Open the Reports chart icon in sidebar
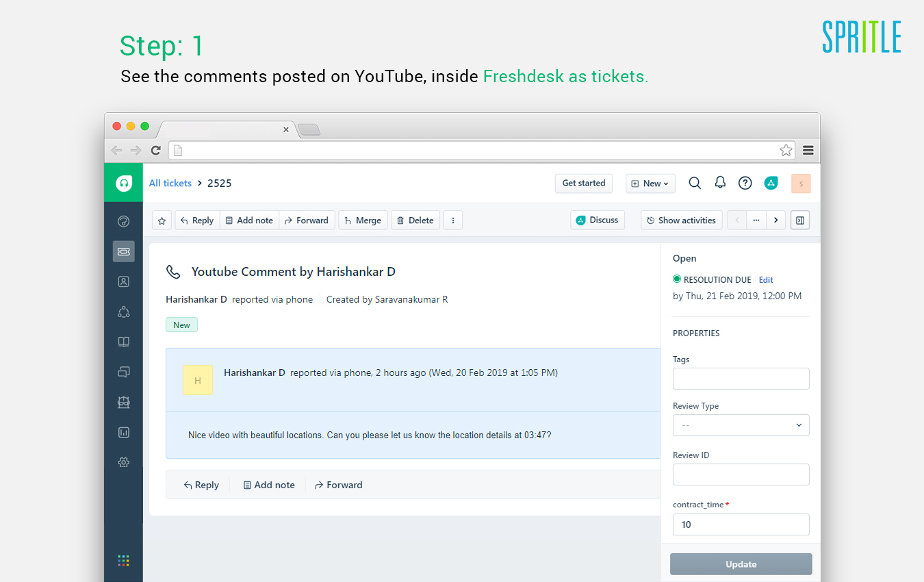The width and height of the screenshot is (924, 582). (123, 432)
